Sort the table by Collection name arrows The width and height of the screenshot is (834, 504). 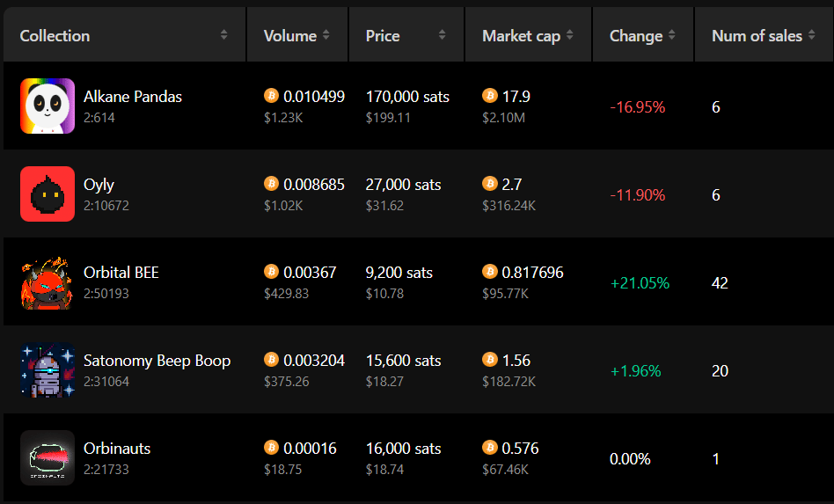click(x=224, y=35)
